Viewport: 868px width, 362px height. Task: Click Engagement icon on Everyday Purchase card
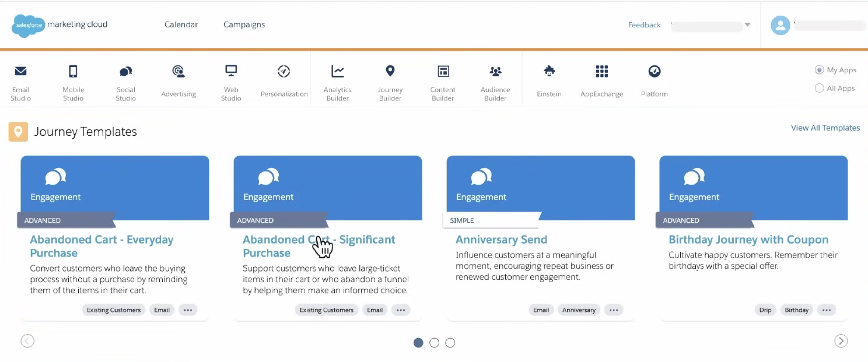tap(55, 177)
